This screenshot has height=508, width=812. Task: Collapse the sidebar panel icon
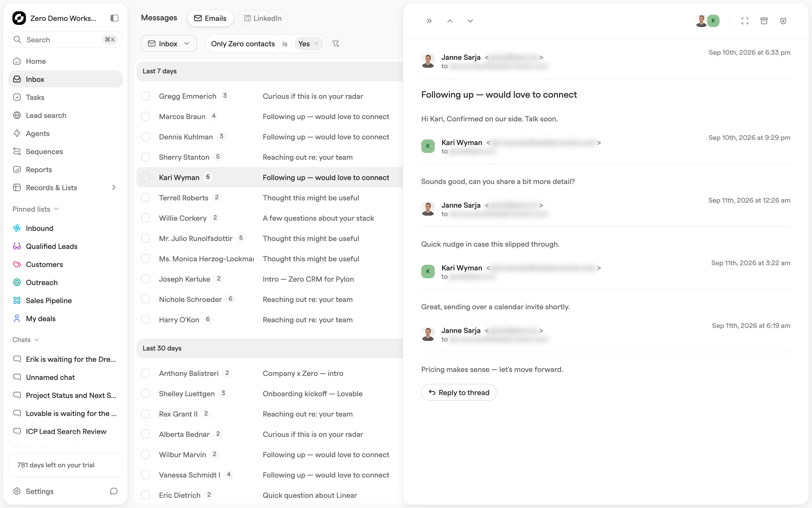pos(114,18)
